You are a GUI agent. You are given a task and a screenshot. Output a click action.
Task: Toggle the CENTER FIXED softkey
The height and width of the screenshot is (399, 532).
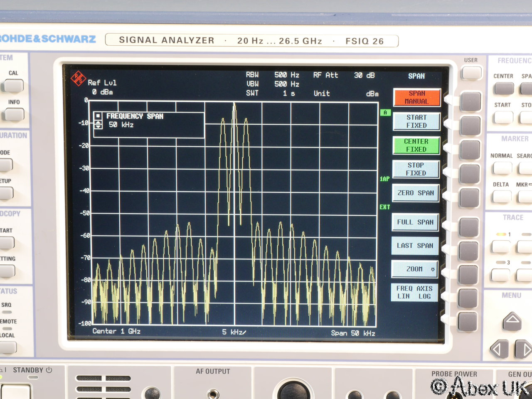tap(416, 145)
